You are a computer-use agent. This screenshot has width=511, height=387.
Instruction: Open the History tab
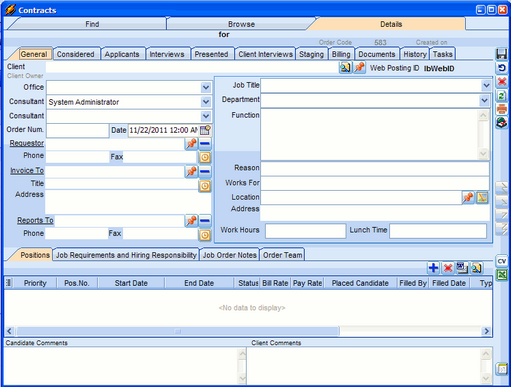coord(415,54)
